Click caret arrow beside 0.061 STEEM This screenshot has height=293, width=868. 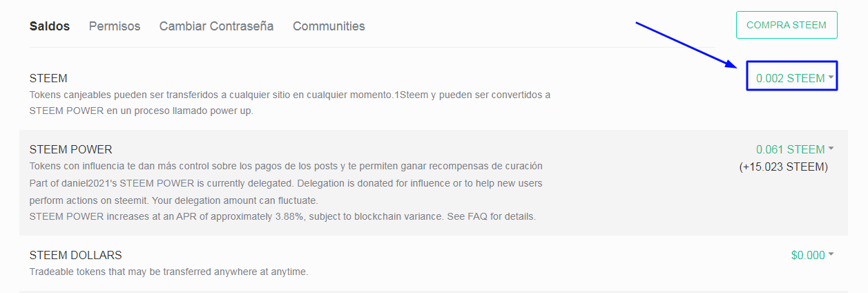(831, 149)
